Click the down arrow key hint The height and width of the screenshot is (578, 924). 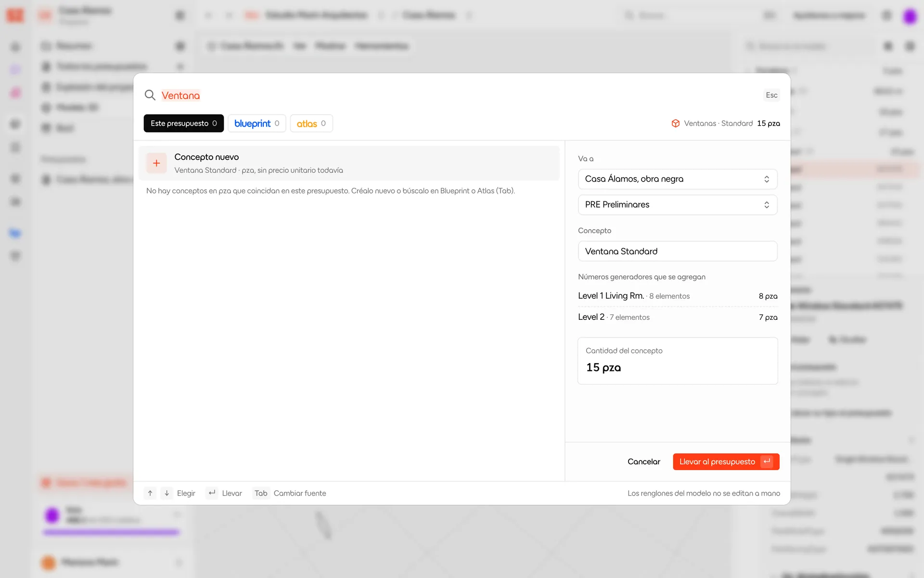pyautogui.click(x=167, y=493)
